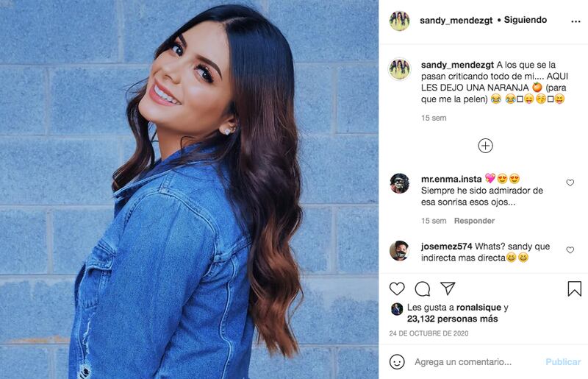View the 23,132 personas más likes list
Screen dimensions: 588x379
point(452,319)
